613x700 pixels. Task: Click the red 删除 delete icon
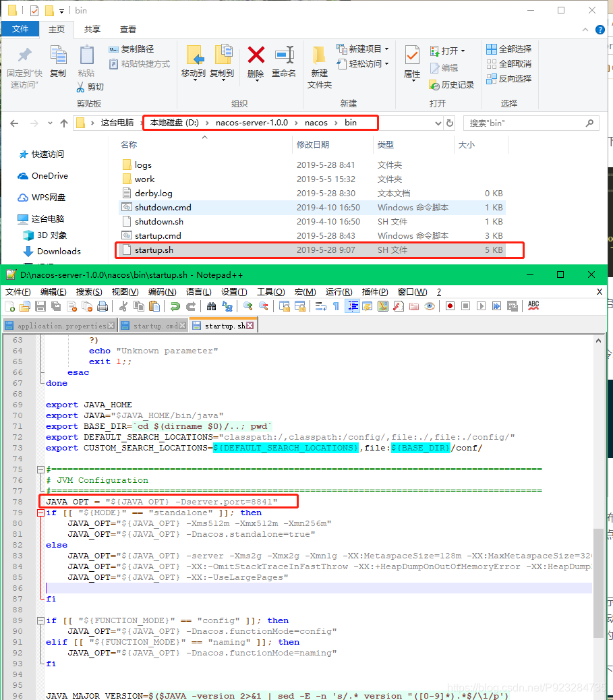[x=256, y=55]
